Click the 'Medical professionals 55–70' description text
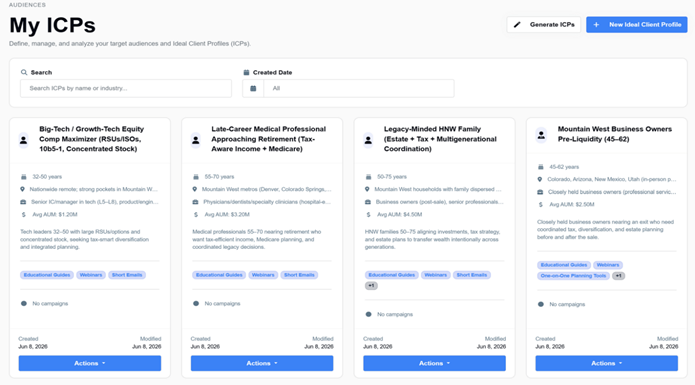 pos(257,239)
